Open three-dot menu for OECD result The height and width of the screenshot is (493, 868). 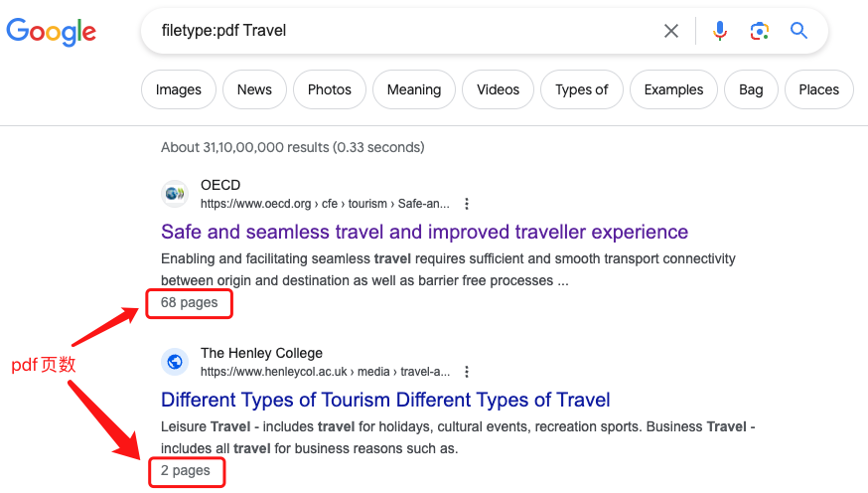pyautogui.click(x=467, y=204)
